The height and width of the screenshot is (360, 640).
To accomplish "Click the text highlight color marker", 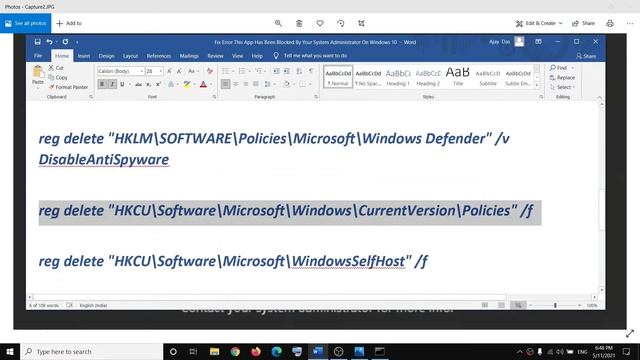I will [x=187, y=84].
